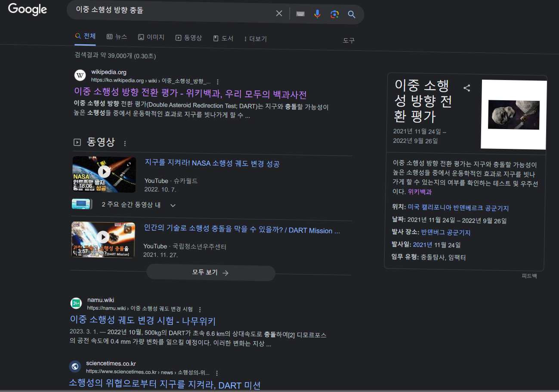Open the 도구 search tools
Screen dimensions: 559x392
pyautogui.click(x=349, y=40)
